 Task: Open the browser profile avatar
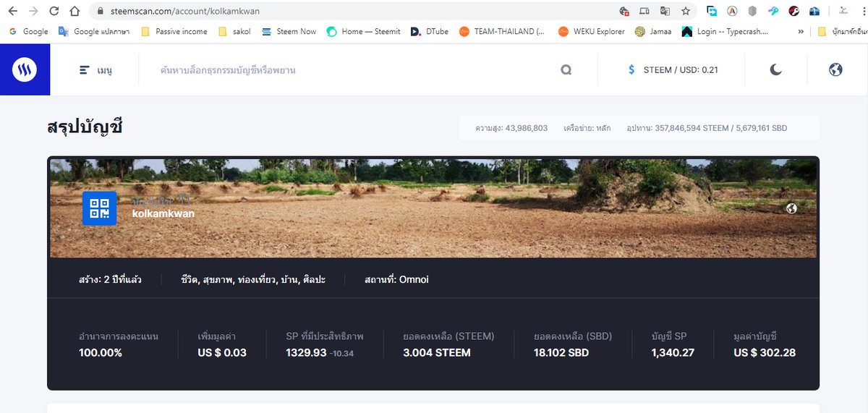click(x=843, y=11)
